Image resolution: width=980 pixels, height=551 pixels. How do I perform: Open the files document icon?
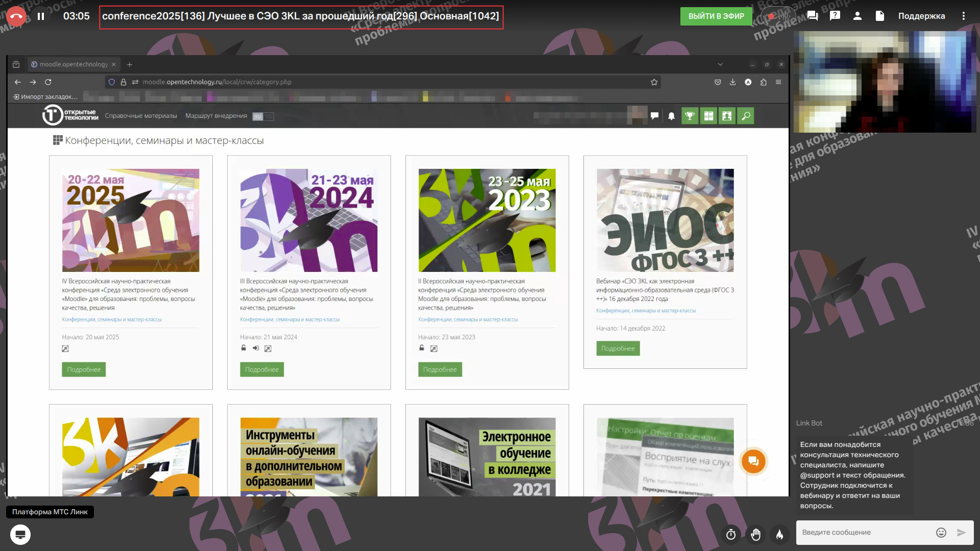[x=880, y=16]
